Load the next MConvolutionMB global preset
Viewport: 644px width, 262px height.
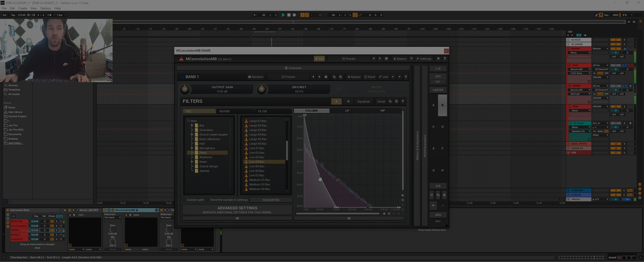[380, 58]
